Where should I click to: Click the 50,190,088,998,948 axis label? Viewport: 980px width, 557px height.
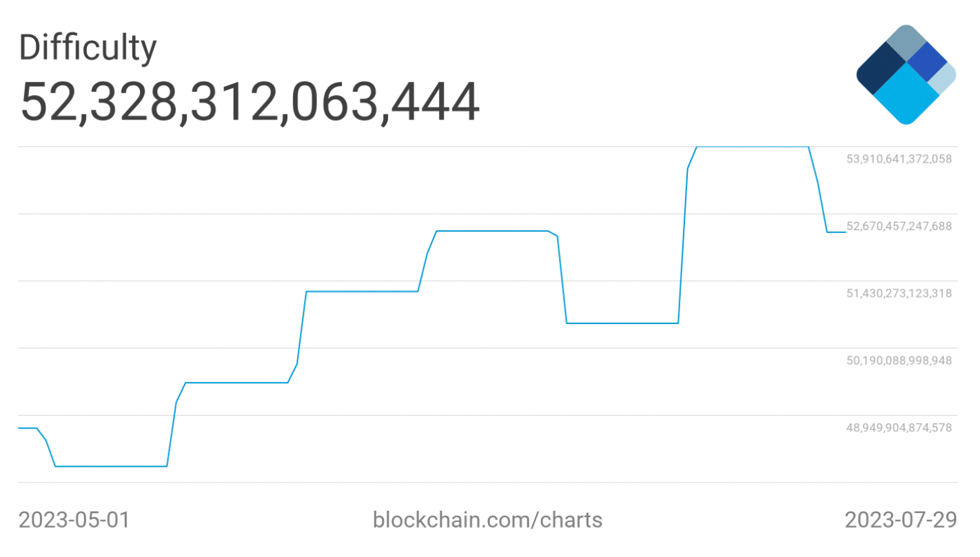coord(899,361)
